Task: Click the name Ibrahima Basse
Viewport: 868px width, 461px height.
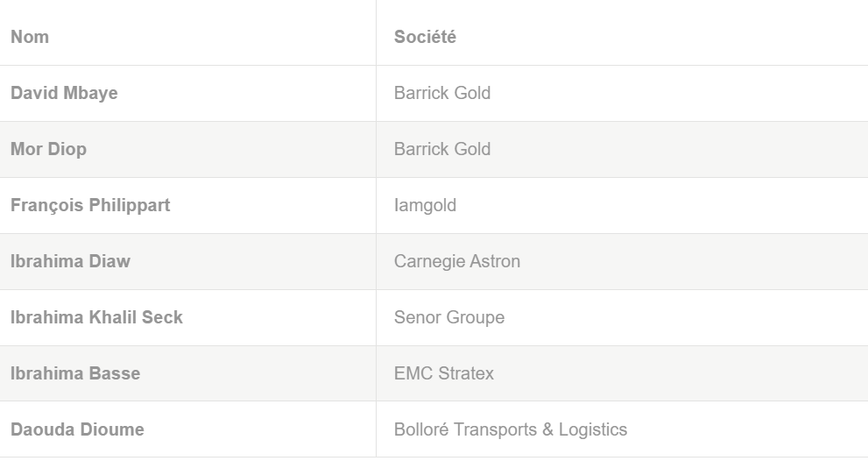Action: [x=75, y=373]
